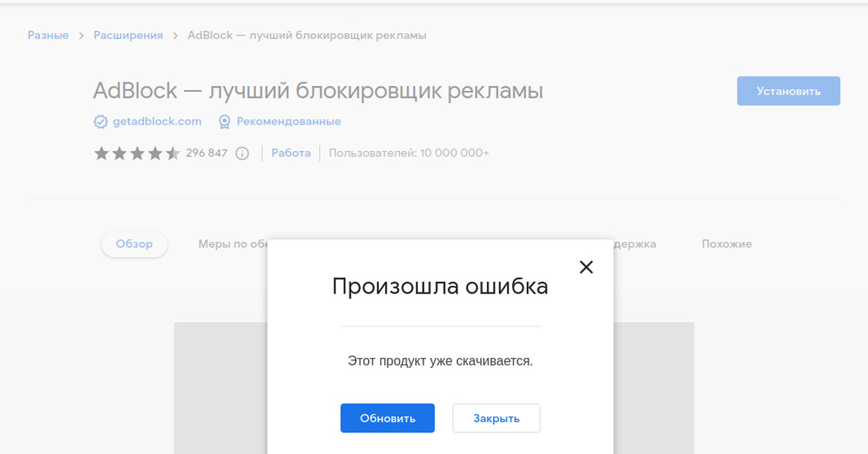Click the half-filled last star
This screenshot has height=454, width=868.
pyautogui.click(x=173, y=153)
